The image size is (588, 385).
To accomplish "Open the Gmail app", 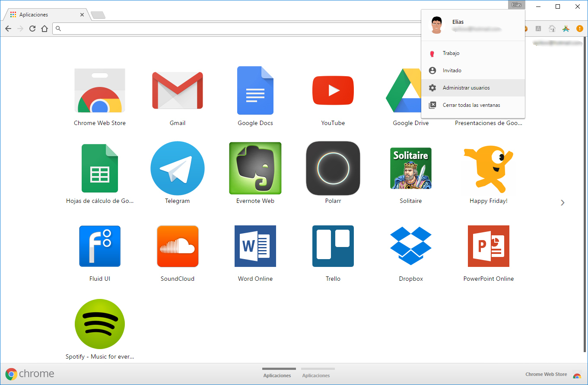I will pyautogui.click(x=177, y=90).
